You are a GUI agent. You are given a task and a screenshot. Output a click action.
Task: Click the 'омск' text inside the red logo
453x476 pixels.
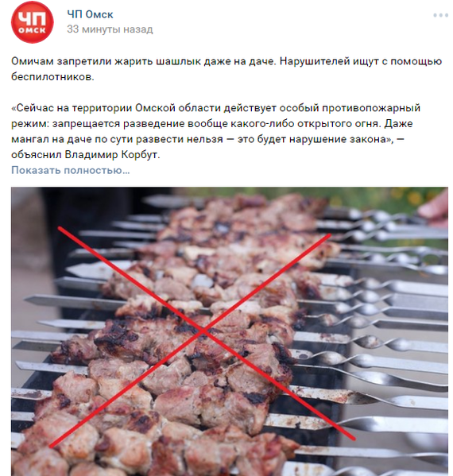point(32,30)
